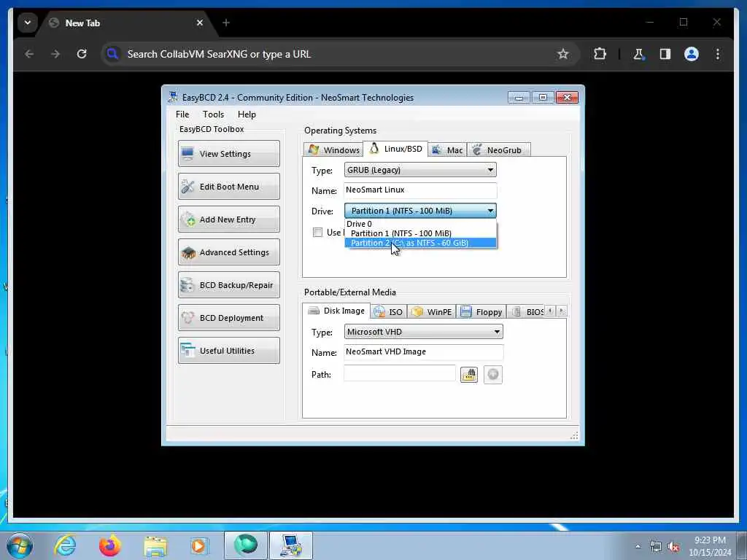
Task: Collapse the Drive partition dropdown
Action: click(420, 211)
